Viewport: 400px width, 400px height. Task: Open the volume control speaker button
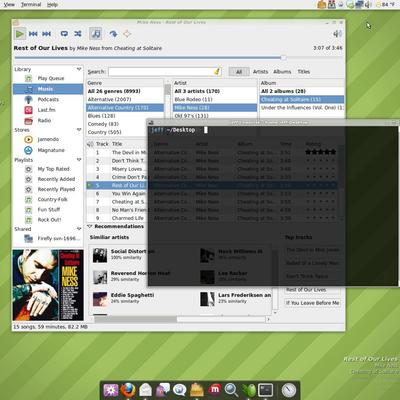337,34
